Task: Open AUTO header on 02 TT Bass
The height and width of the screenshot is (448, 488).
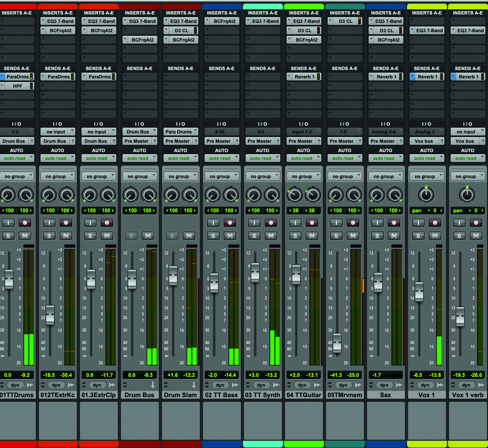Action: (x=222, y=150)
